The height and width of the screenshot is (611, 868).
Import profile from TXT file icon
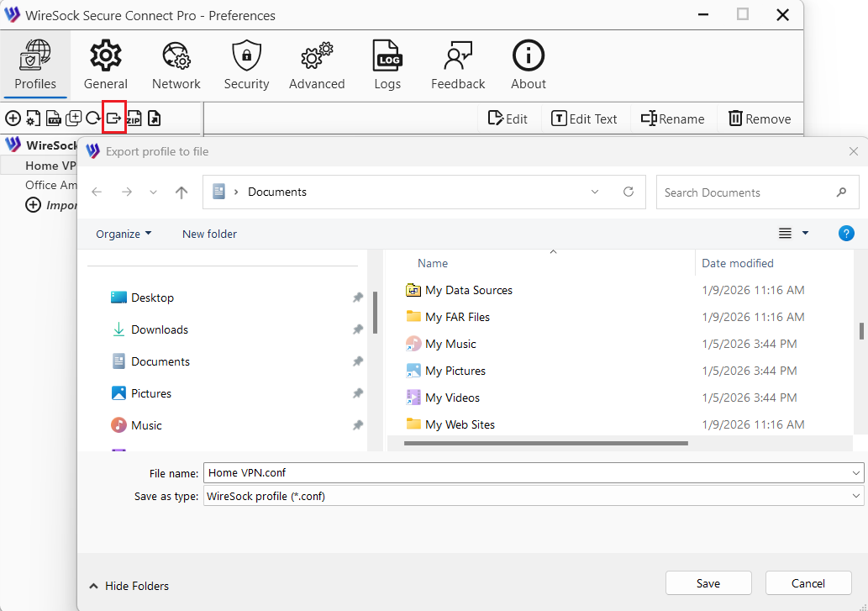coord(53,118)
